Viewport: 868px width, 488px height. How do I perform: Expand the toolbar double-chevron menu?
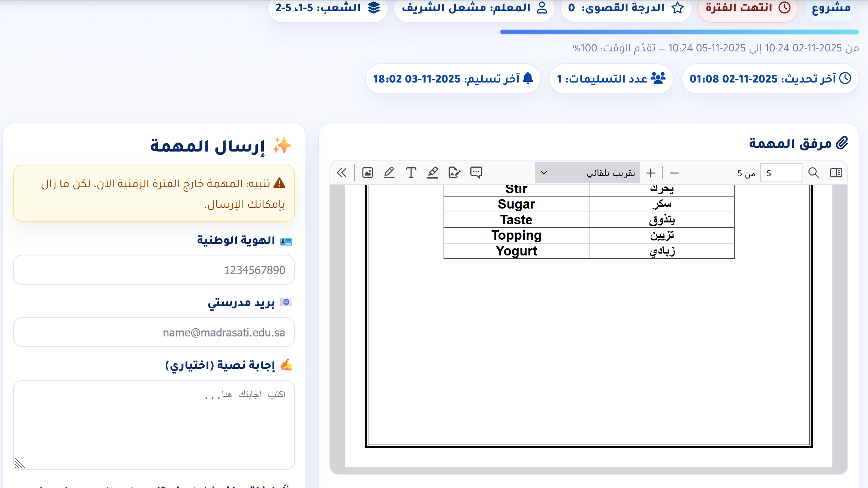pos(342,173)
